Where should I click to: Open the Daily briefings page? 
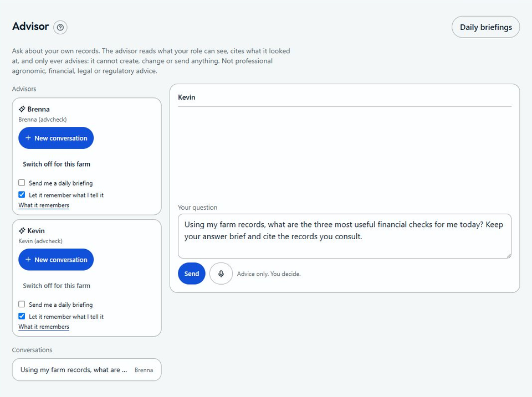(x=485, y=27)
